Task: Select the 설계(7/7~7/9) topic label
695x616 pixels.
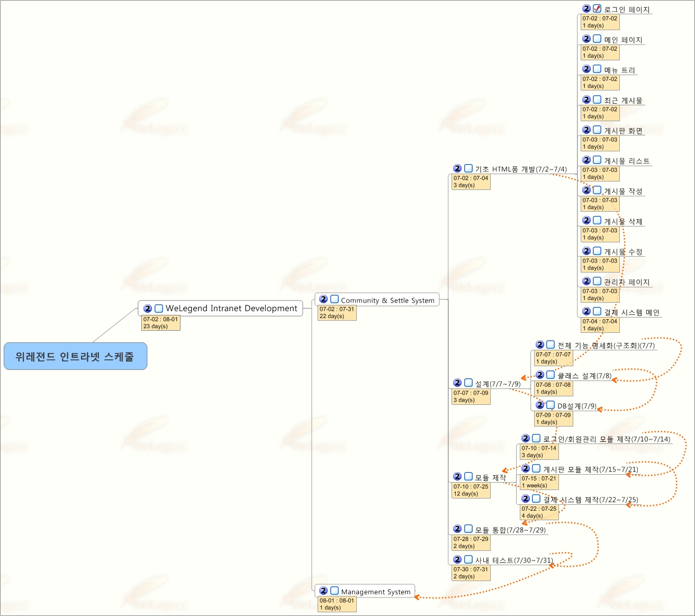Action: [x=497, y=384]
